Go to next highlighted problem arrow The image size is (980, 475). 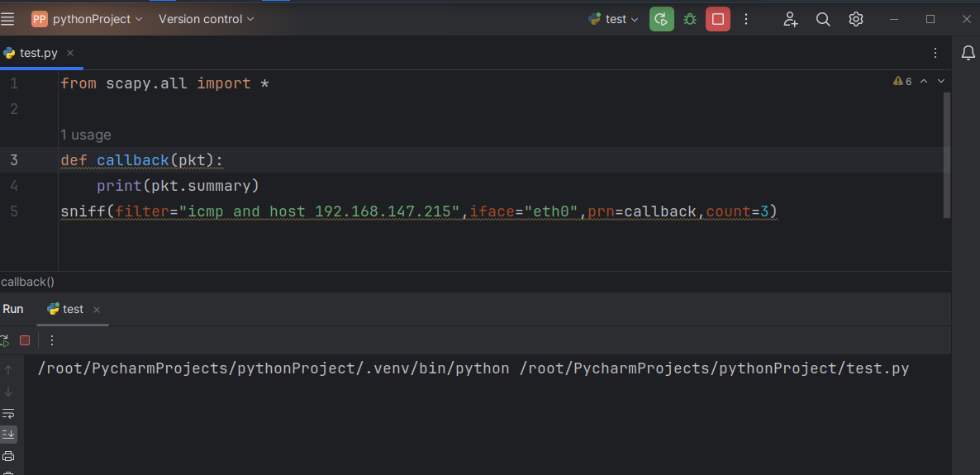click(x=940, y=81)
